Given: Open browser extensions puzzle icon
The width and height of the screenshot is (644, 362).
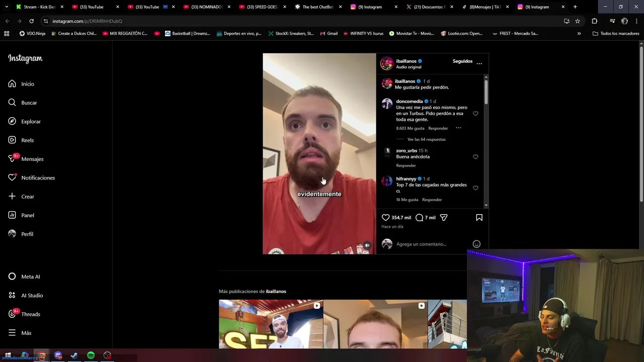Looking at the screenshot, I should pyautogui.click(x=594, y=21).
